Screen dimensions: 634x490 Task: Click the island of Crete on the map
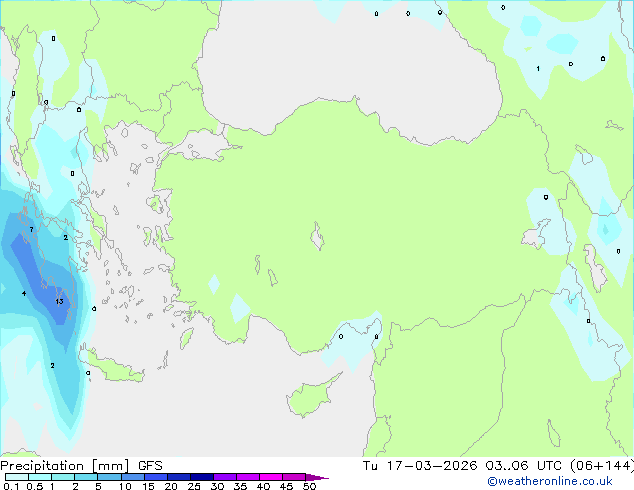(x=114, y=369)
